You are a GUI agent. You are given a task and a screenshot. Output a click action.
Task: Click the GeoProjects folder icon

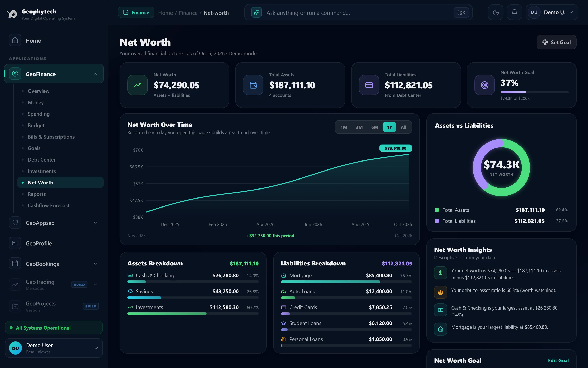pyautogui.click(x=15, y=306)
